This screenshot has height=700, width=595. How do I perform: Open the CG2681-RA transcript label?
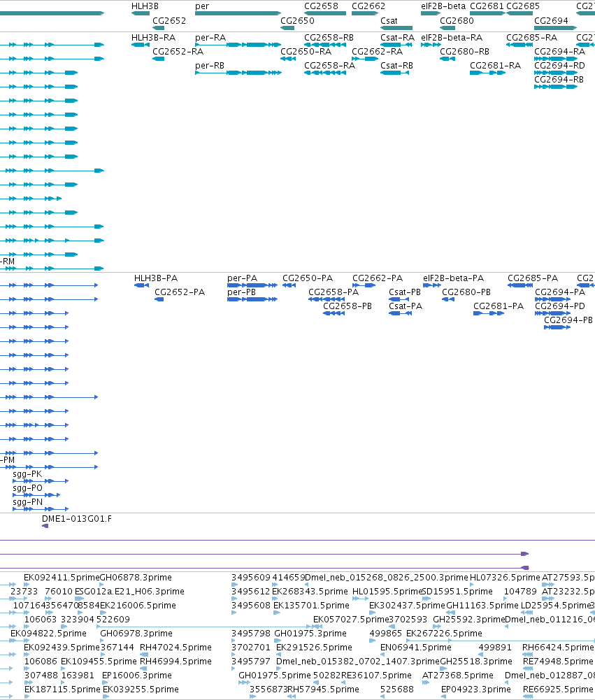(496, 66)
